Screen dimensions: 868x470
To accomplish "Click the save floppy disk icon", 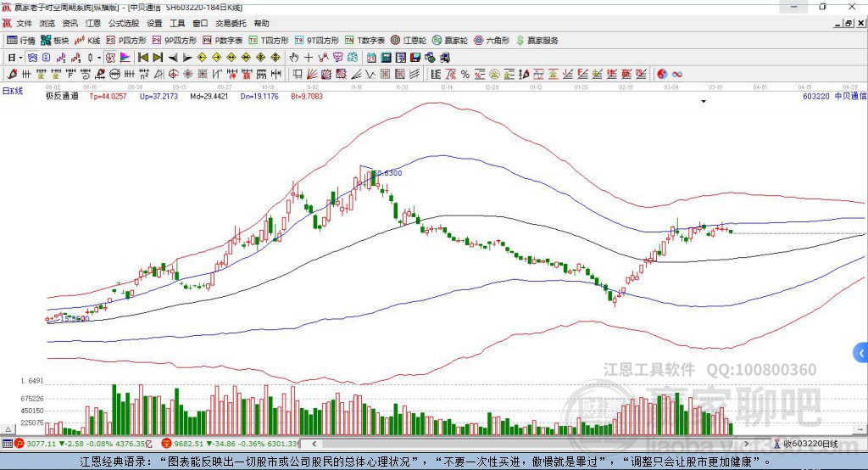I will (415, 58).
